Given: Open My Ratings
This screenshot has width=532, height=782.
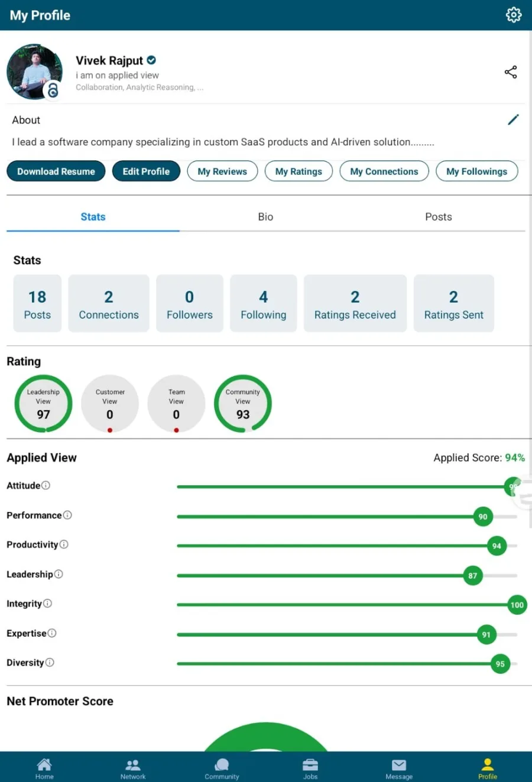Looking at the screenshot, I should point(299,171).
